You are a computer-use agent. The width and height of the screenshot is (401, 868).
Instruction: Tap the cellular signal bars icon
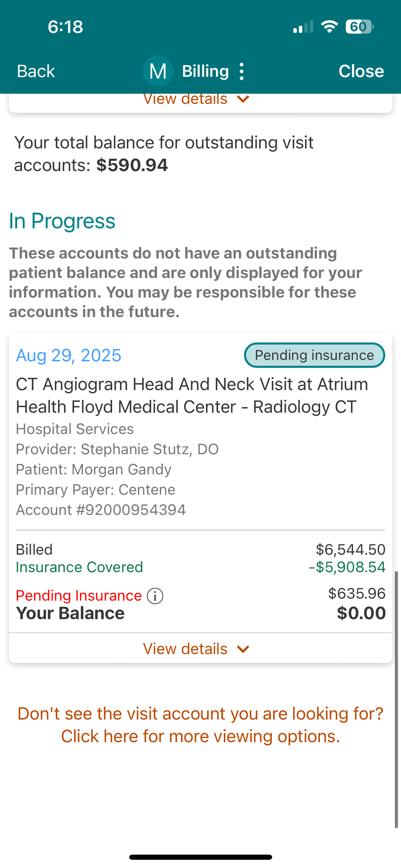pos(303,27)
